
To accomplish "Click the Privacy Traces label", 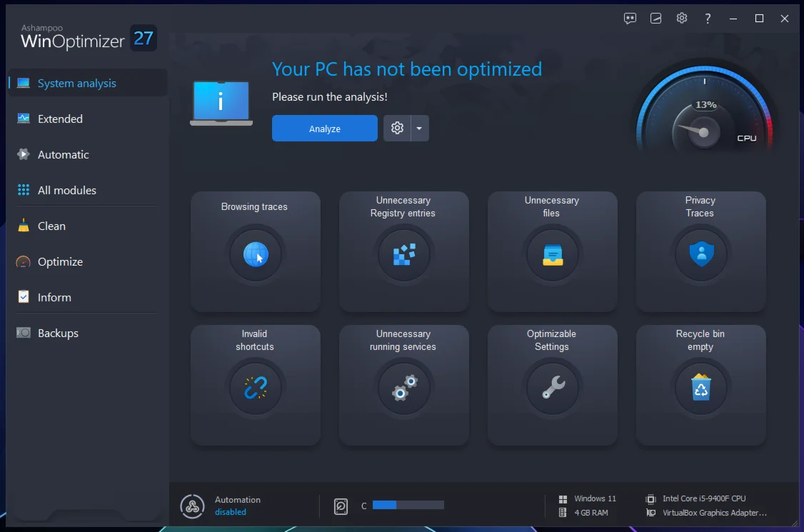I will tap(700, 207).
